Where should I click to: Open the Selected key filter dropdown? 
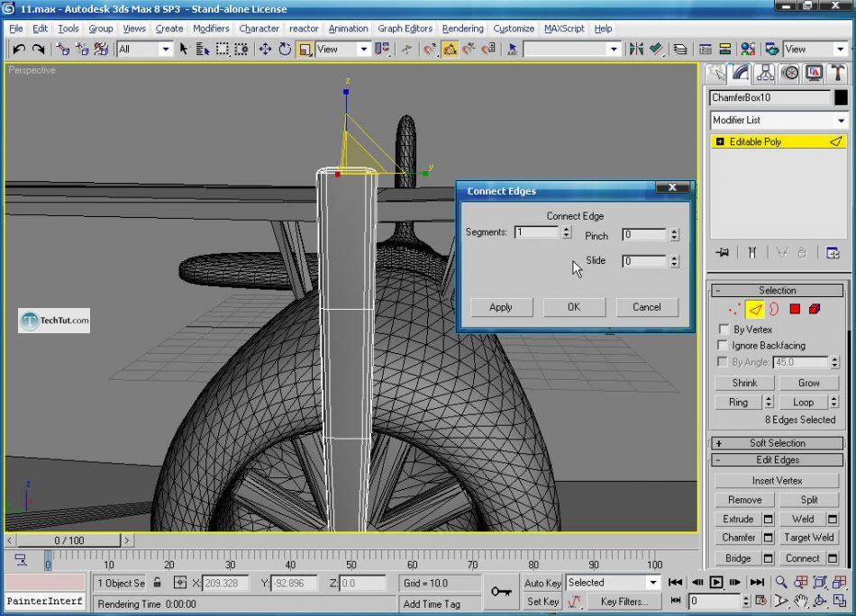[613, 583]
